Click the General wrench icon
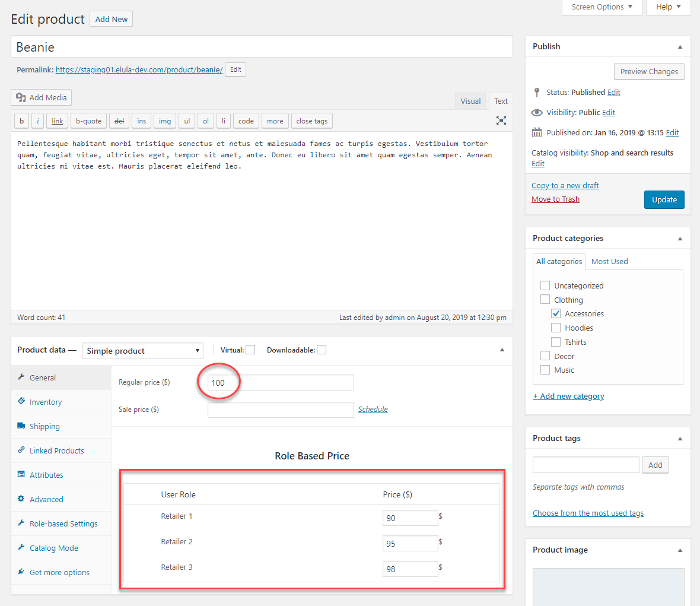Viewport: 700px width, 606px height. 21,377
